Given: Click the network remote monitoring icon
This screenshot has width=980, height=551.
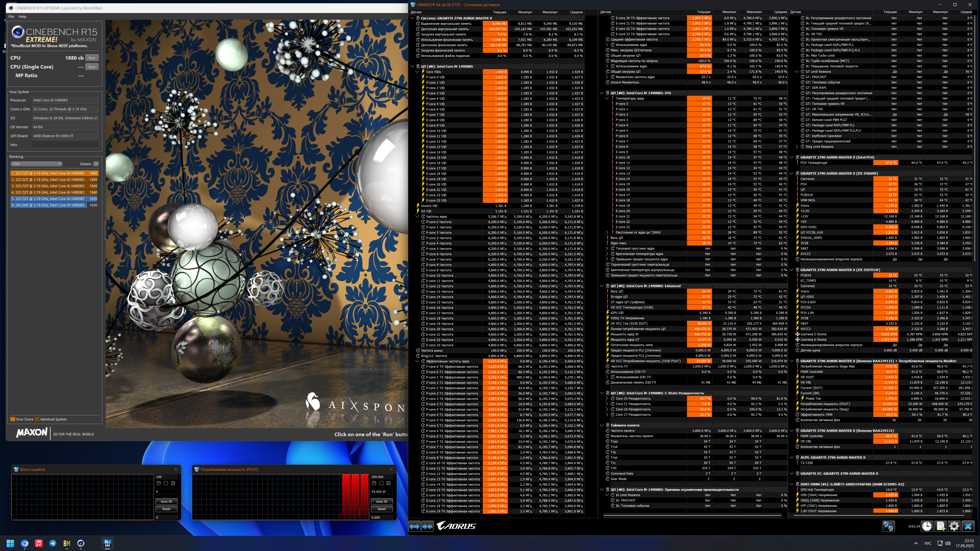Looking at the screenshot, I should pyautogui.click(x=889, y=526).
